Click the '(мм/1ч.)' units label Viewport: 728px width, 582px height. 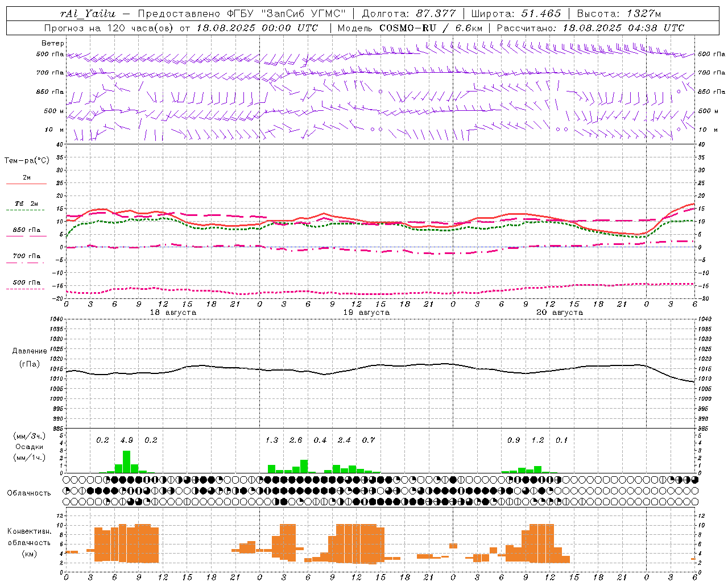coord(30,458)
